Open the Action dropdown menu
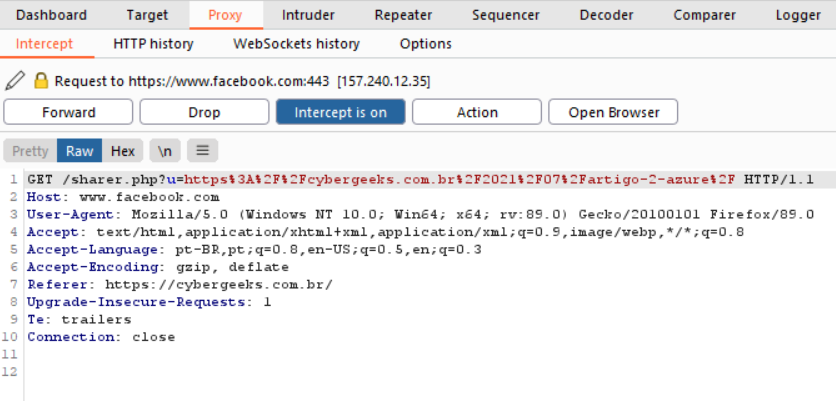836x401 pixels. [477, 112]
